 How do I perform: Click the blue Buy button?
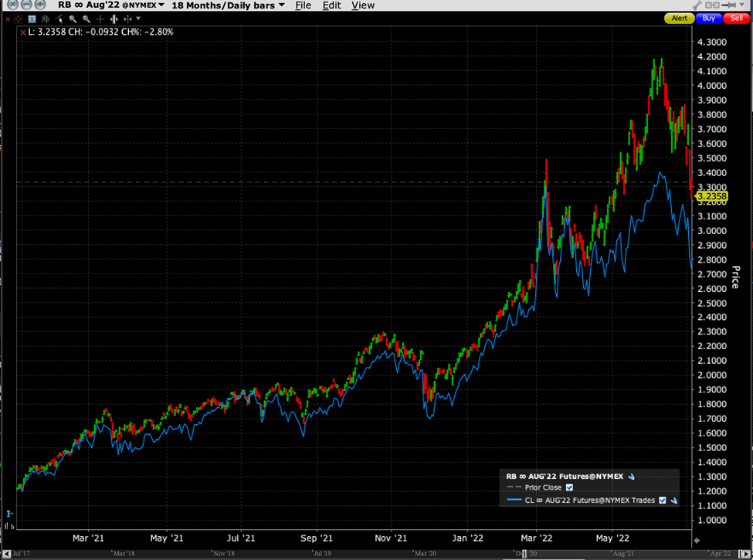point(708,19)
